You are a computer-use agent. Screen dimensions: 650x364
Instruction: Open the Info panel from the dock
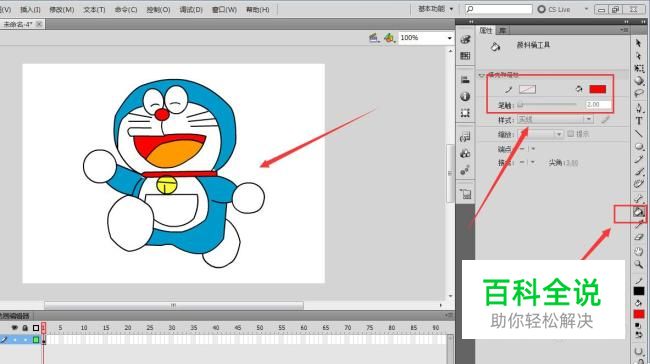[x=465, y=96]
